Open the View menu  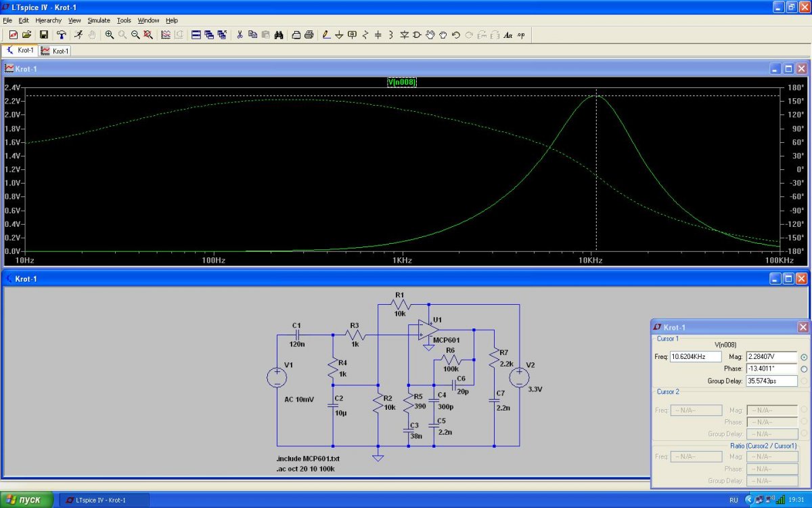pyautogui.click(x=74, y=20)
